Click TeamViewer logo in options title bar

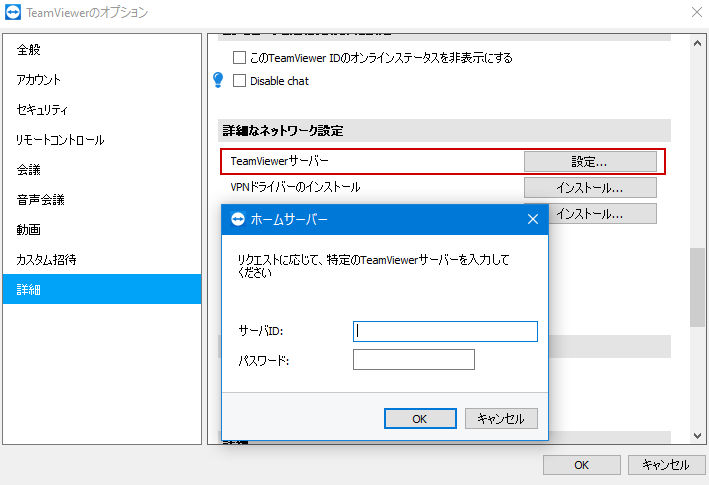coord(13,12)
